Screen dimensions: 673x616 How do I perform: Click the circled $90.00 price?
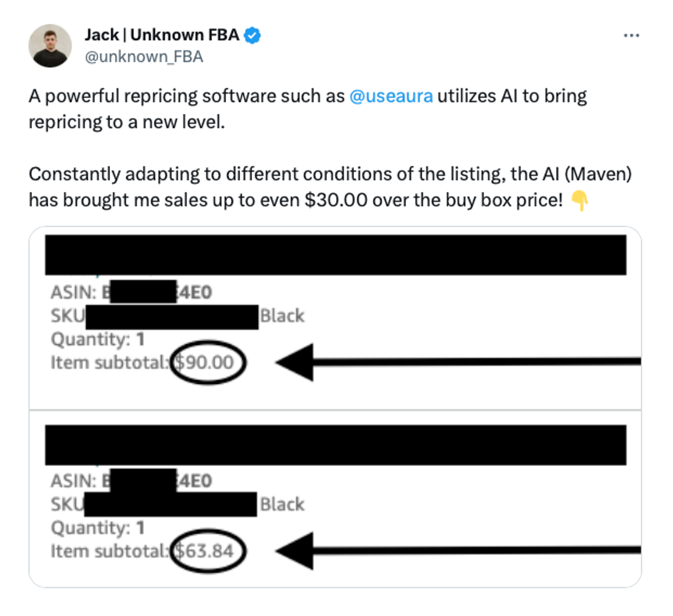click(209, 362)
